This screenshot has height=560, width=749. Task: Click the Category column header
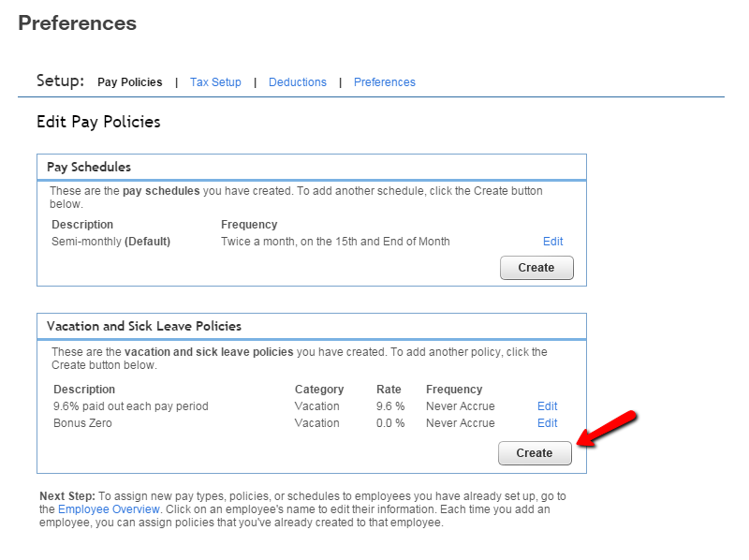[319, 390]
